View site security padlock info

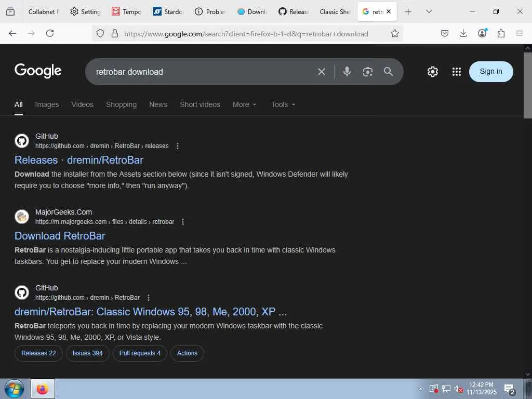pos(115,33)
